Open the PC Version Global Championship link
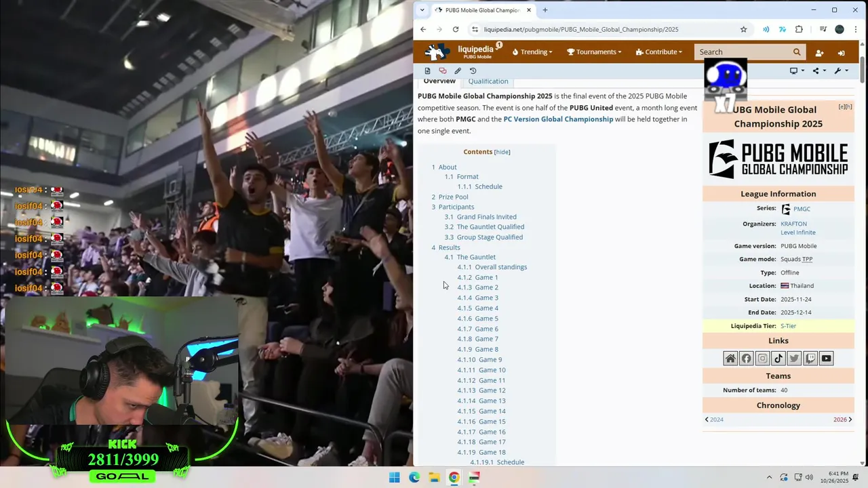The image size is (868, 488). (x=558, y=119)
